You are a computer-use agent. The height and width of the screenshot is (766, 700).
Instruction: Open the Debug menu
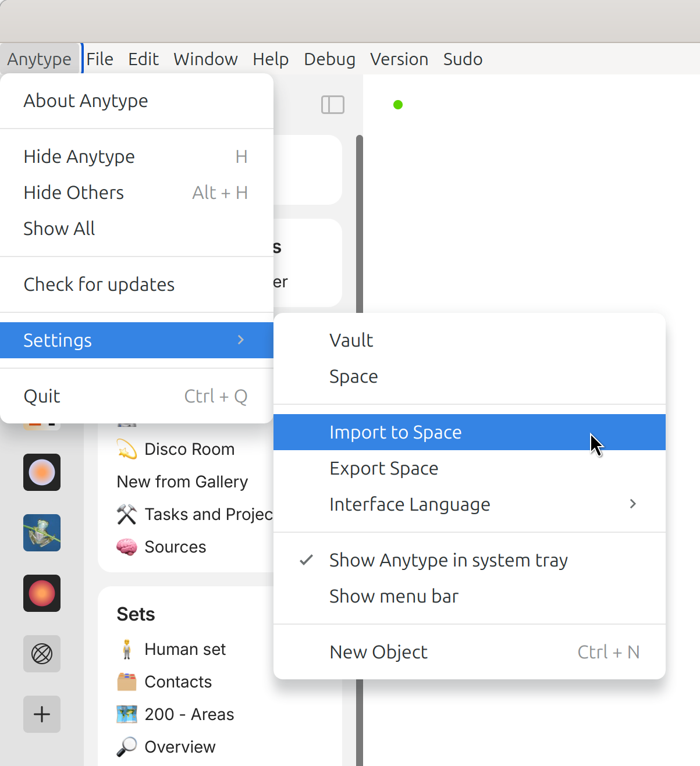point(329,59)
